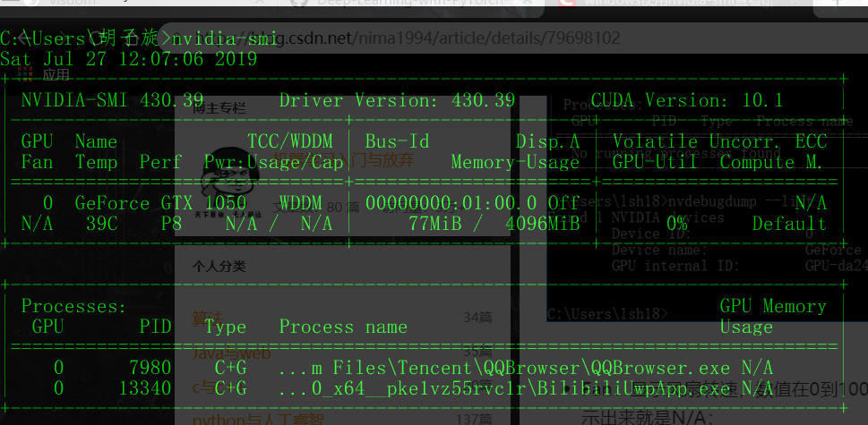Click the QQBrowser.exe process path

coord(505,368)
